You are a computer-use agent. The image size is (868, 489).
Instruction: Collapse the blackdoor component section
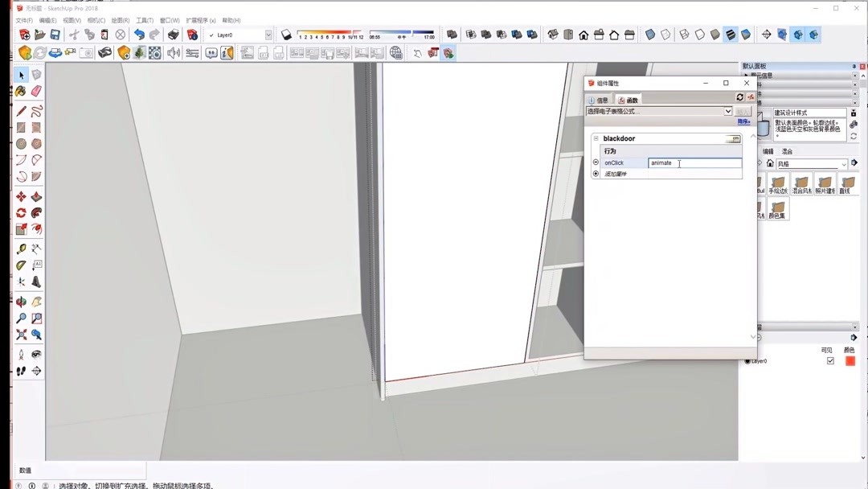click(x=596, y=138)
